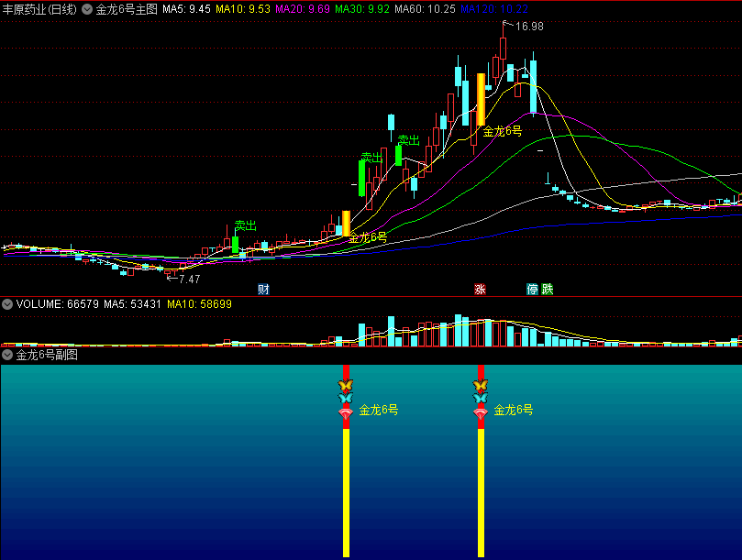Viewport: 742px width, 560px height.
Task: Click the 跌 info marker icon
Action: coord(547,289)
